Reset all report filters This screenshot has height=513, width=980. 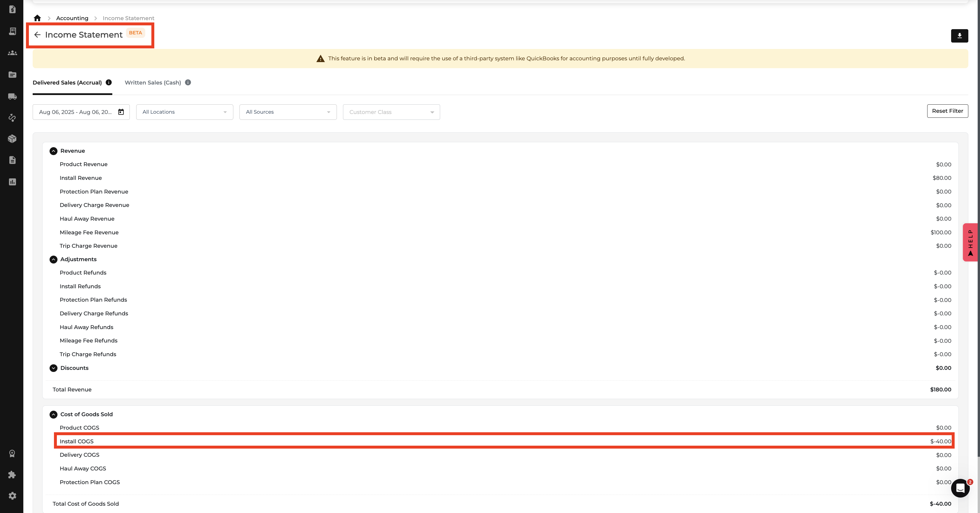point(947,111)
